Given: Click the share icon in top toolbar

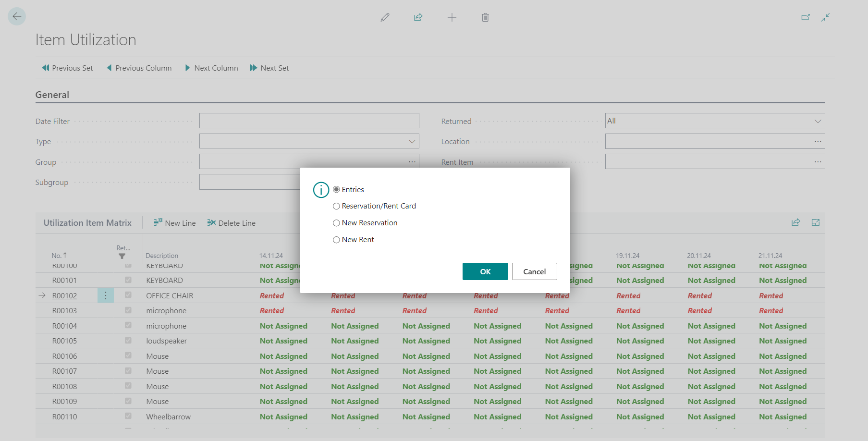Looking at the screenshot, I should pos(418,17).
